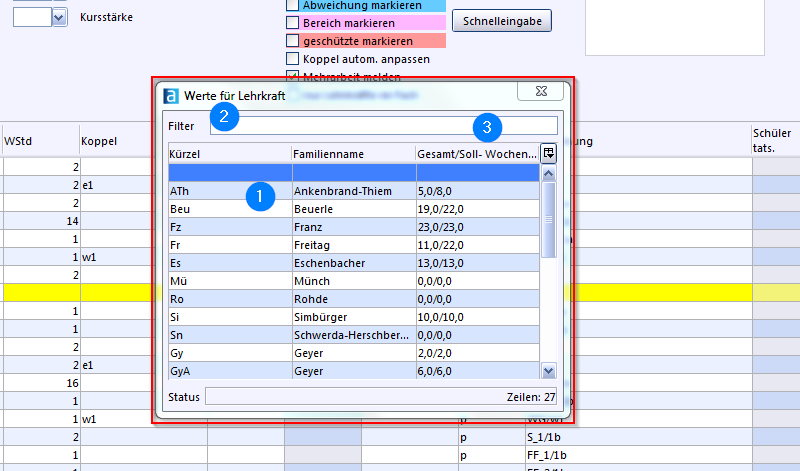Toggle Abweichung markieren checkbox
Screen dimensions: 800x471
[292, 6]
